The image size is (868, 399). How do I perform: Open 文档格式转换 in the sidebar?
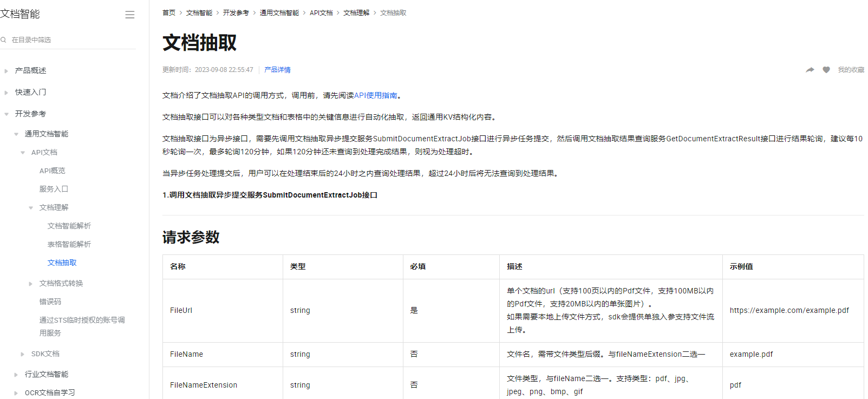pyautogui.click(x=61, y=283)
